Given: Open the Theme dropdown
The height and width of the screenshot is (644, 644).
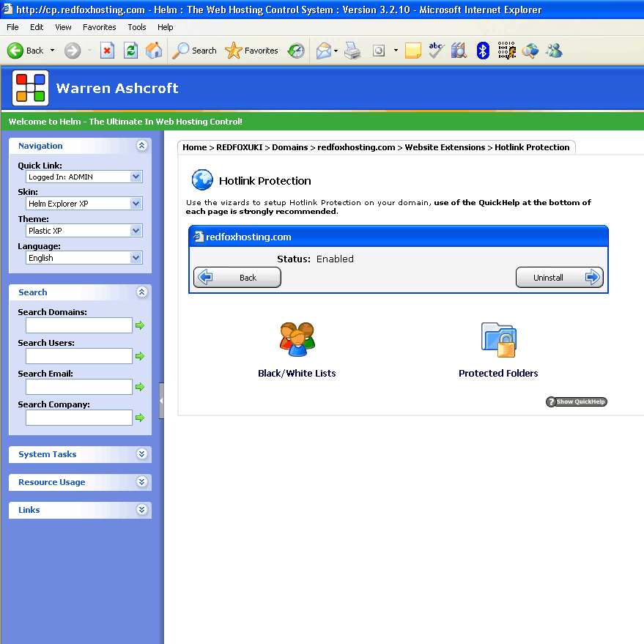Looking at the screenshot, I should pyautogui.click(x=84, y=231).
